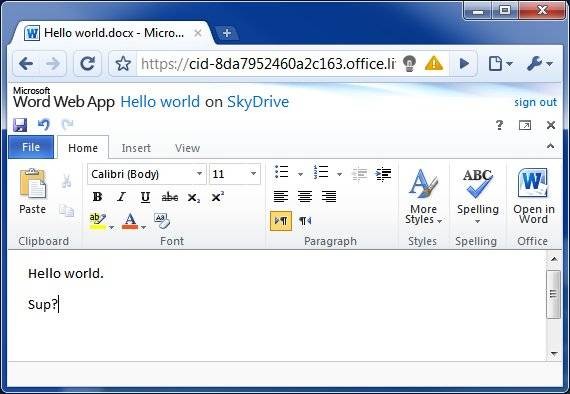Open the bullet list style dropdown
This screenshot has width=570, height=394.
pos(300,174)
